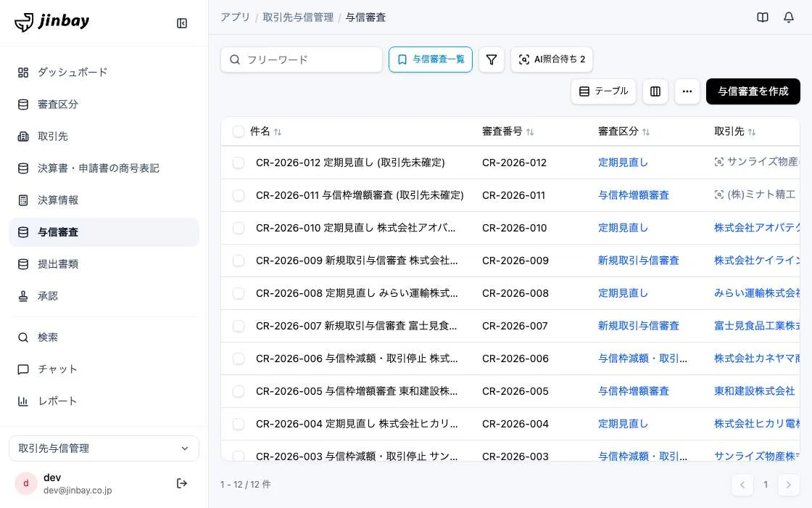Open the notifications bell
This screenshot has width=812, height=508.
click(x=788, y=17)
